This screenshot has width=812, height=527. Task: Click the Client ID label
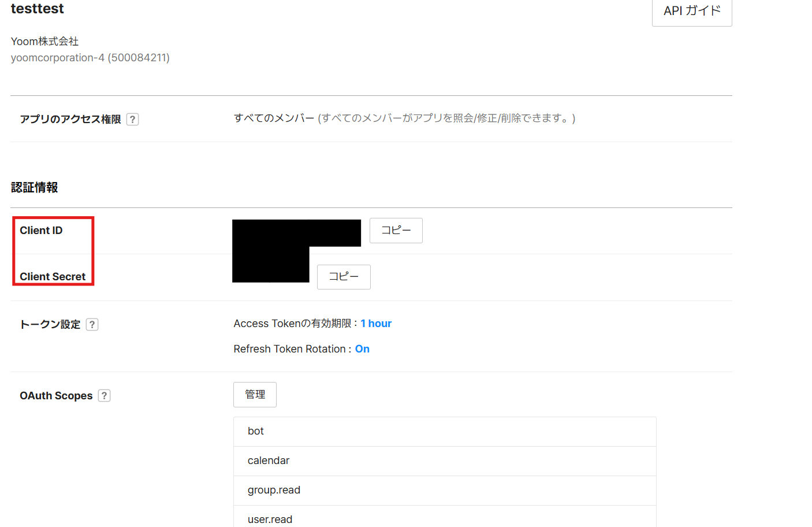[x=41, y=231]
